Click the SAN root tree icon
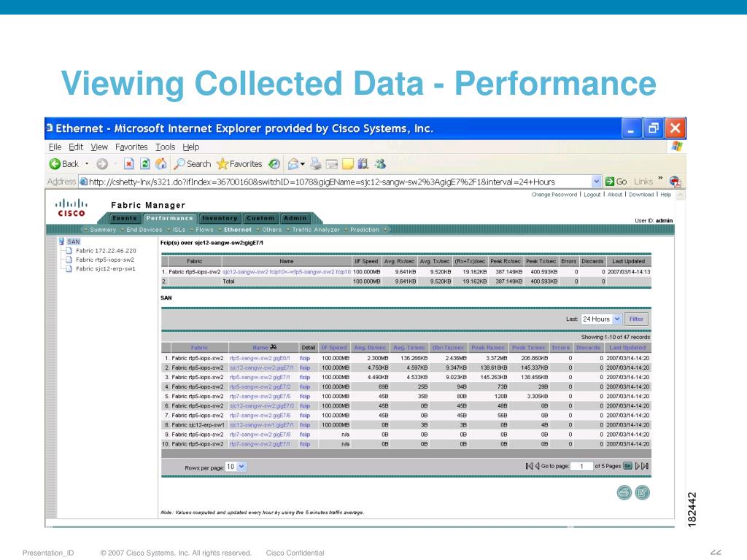Viewport: 747px width, 560px height. pos(62,241)
